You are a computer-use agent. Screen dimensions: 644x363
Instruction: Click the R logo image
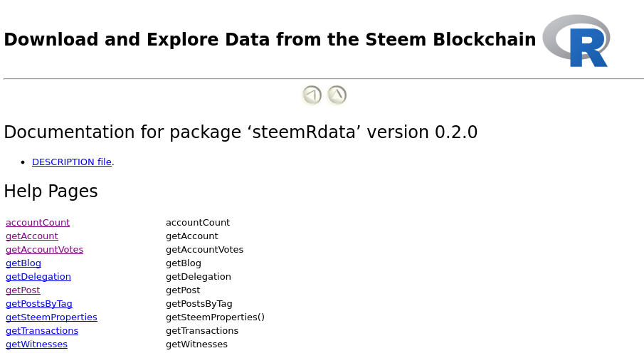[x=576, y=41]
